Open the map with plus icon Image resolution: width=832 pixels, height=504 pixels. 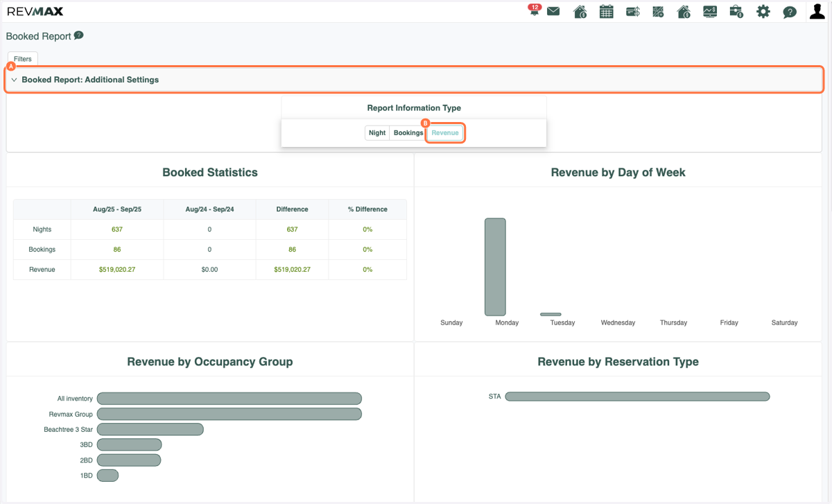click(659, 11)
